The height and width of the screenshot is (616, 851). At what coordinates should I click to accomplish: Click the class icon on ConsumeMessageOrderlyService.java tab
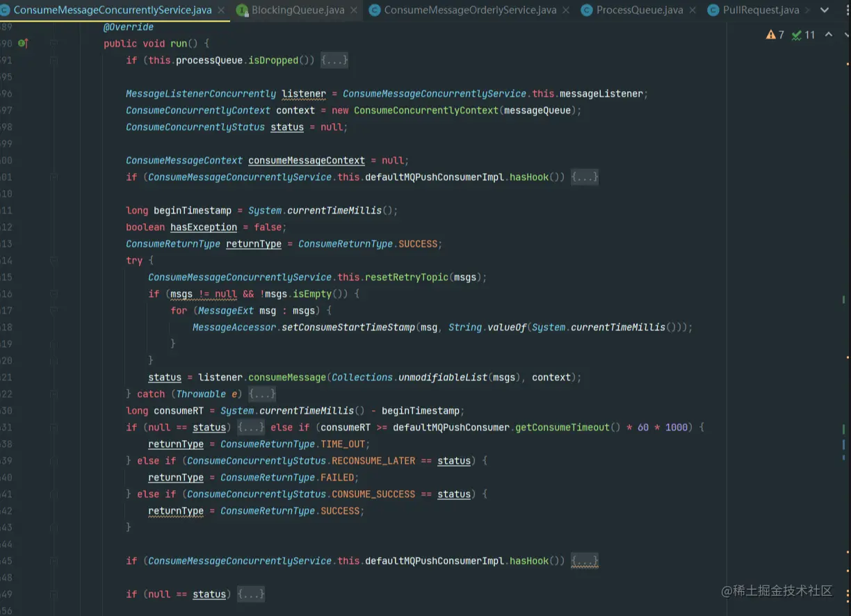(375, 10)
